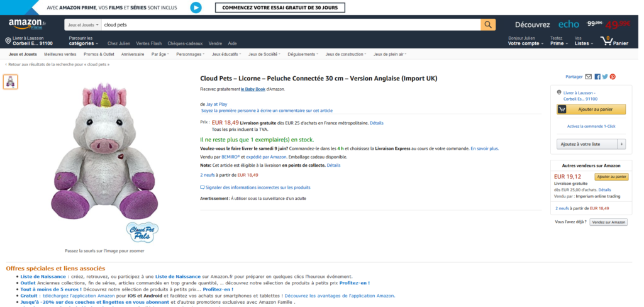Open the shopping cart Panier icon
This screenshot has height=307, width=644.
(614, 41)
